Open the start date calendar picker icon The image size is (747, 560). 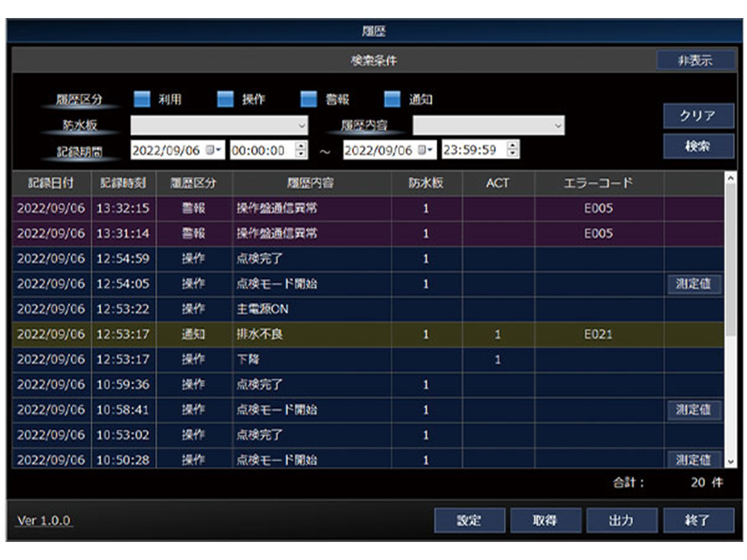pyautogui.click(x=213, y=150)
